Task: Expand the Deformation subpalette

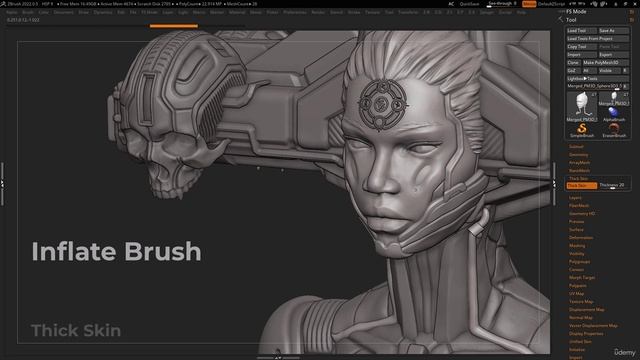Action: point(581,238)
